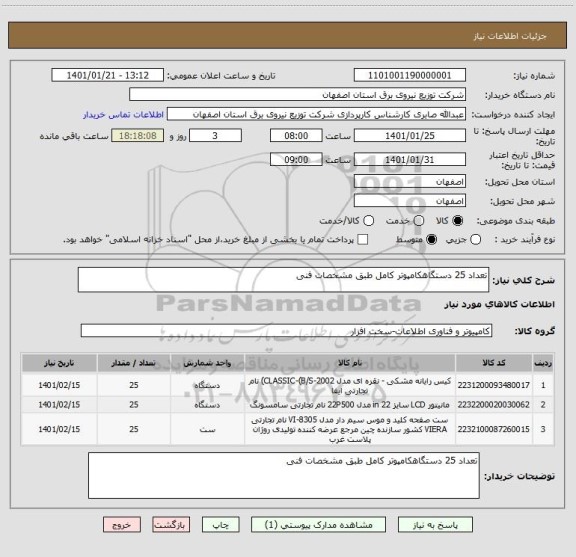576x557 pixels.
Task: Click item code 2231200093480017
Action: (x=494, y=385)
